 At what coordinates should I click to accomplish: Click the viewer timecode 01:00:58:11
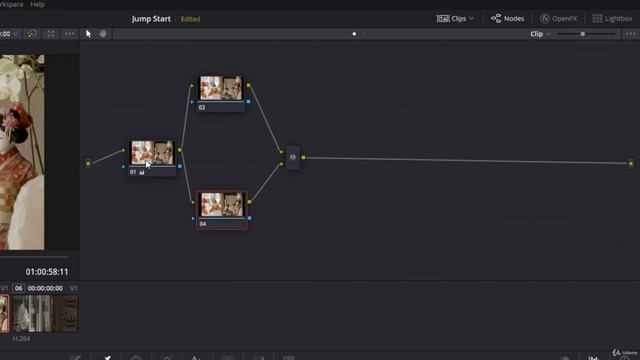[47, 272]
